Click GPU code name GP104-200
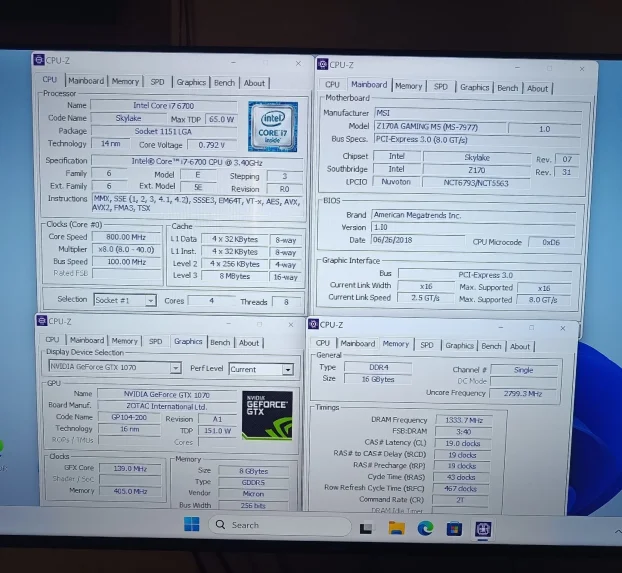The height and width of the screenshot is (573, 622). [129, 417]
